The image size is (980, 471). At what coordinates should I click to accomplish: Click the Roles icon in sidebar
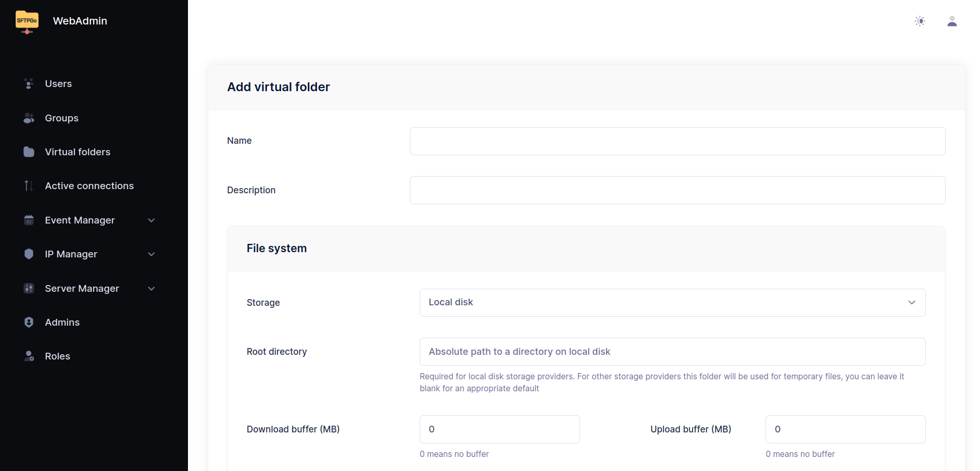[x=29, y=356]
